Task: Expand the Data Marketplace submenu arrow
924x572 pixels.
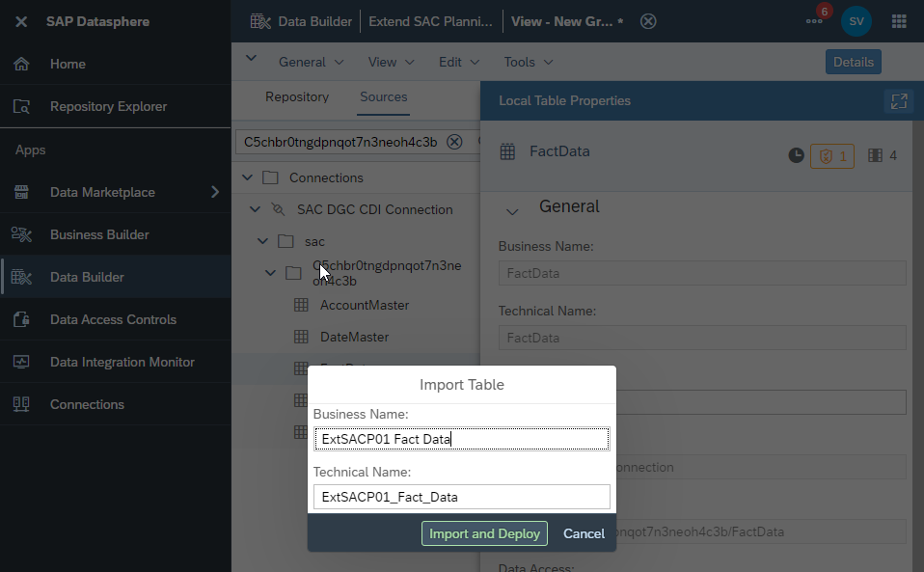Action: click(x=214, y=192)
